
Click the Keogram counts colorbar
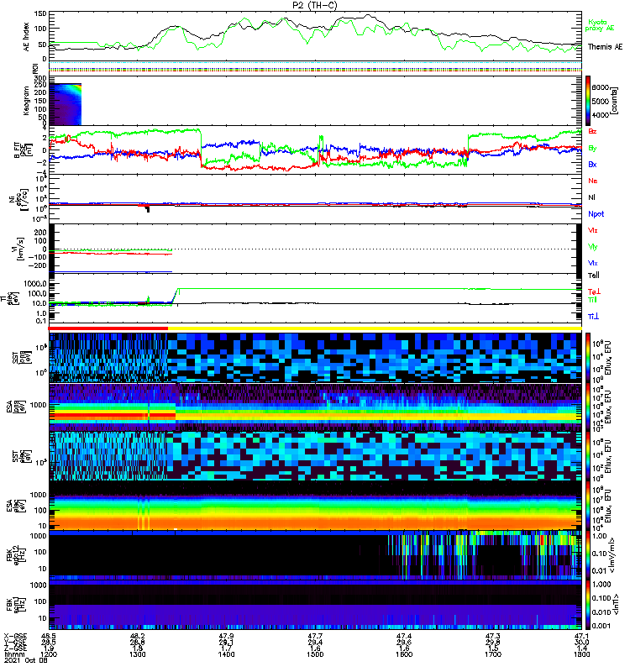tap(588, 101)
